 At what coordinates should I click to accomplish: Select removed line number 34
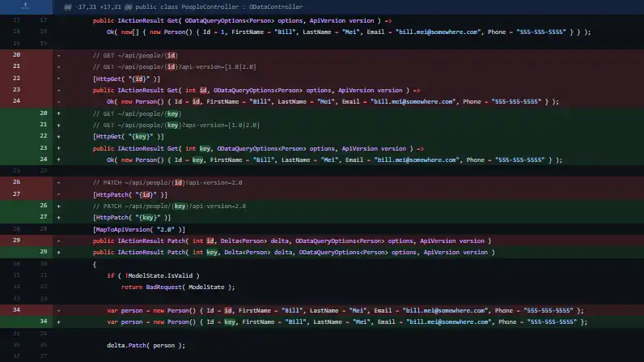(16, 310)
